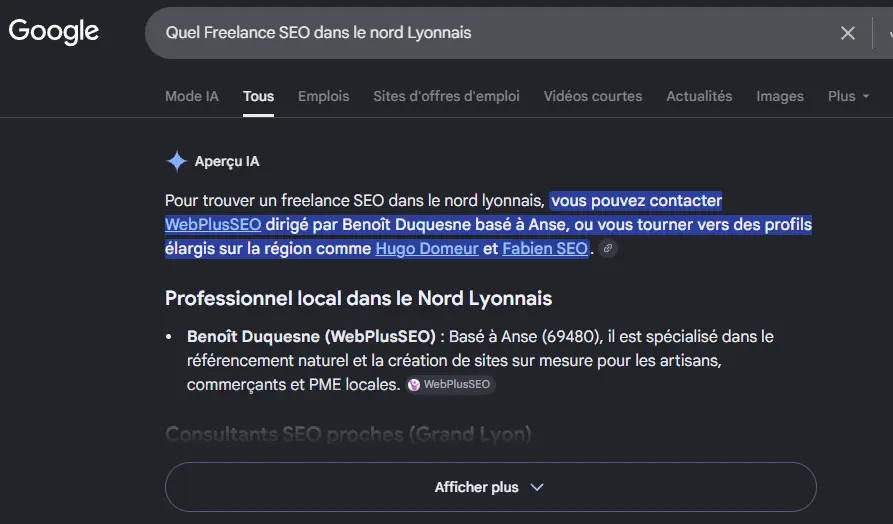Viewport: 893px width, 524px height.
Task: Clear the search query with the X icon
Action: coord(847,33)
